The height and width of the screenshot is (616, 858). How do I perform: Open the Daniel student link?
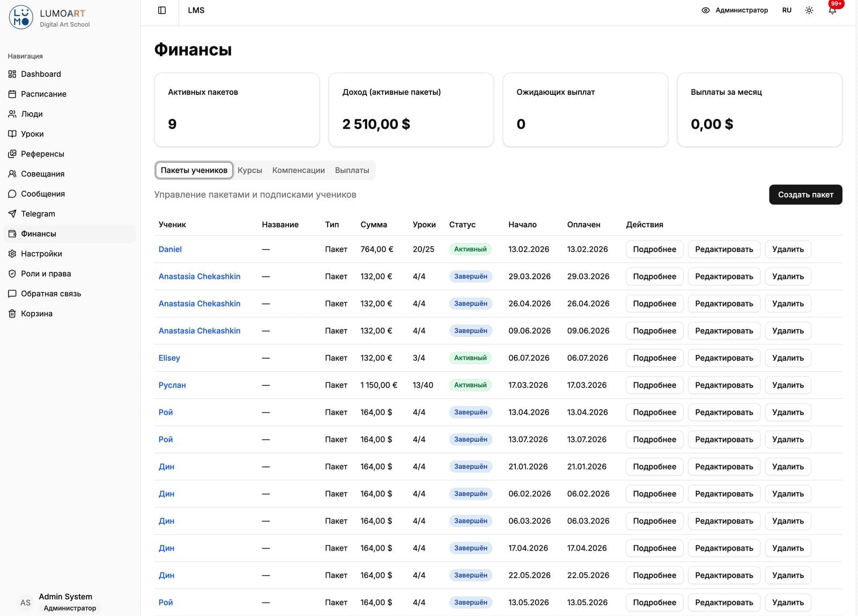170,249
